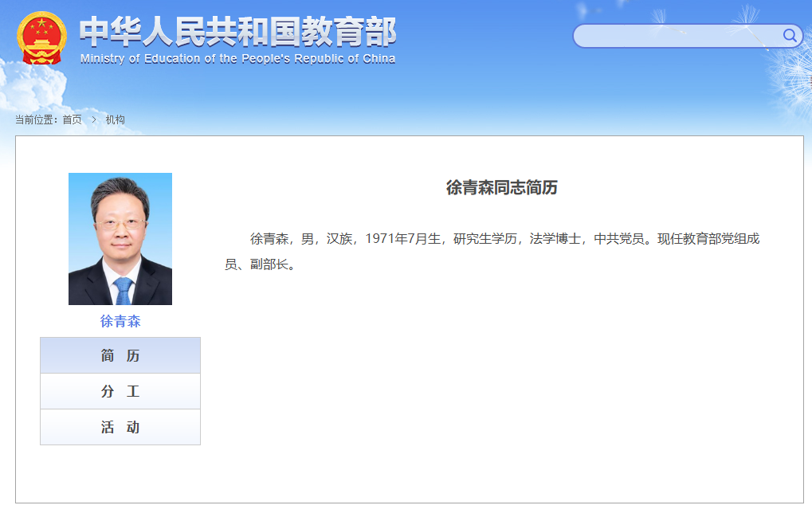Click the national emblem logo
The height and width of the screenshot is (513, 812).
point(41,37)
